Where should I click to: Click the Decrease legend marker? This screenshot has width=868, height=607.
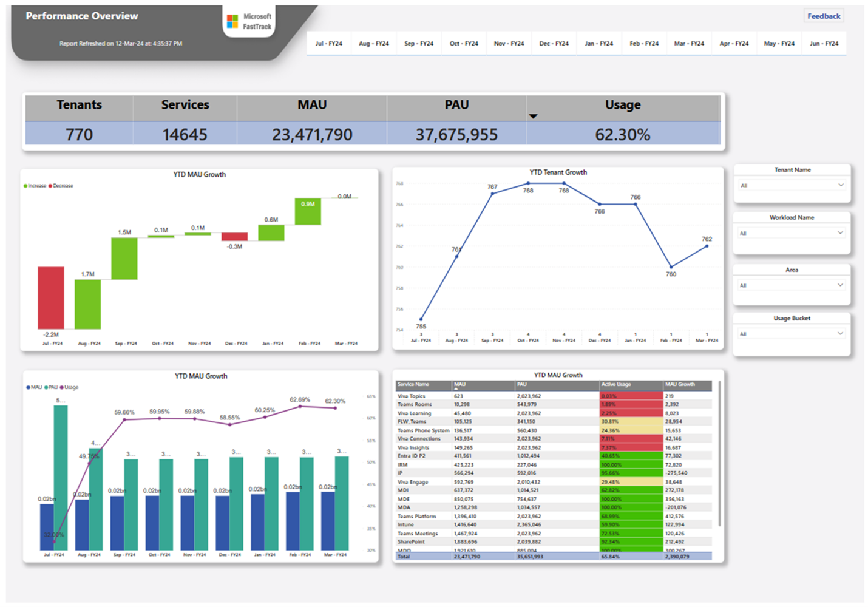tap(50, 186)
